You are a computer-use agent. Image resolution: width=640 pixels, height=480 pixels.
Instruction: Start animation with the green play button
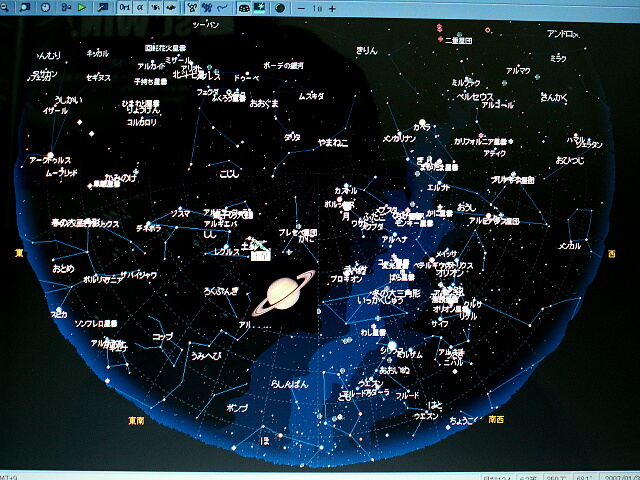82,7
